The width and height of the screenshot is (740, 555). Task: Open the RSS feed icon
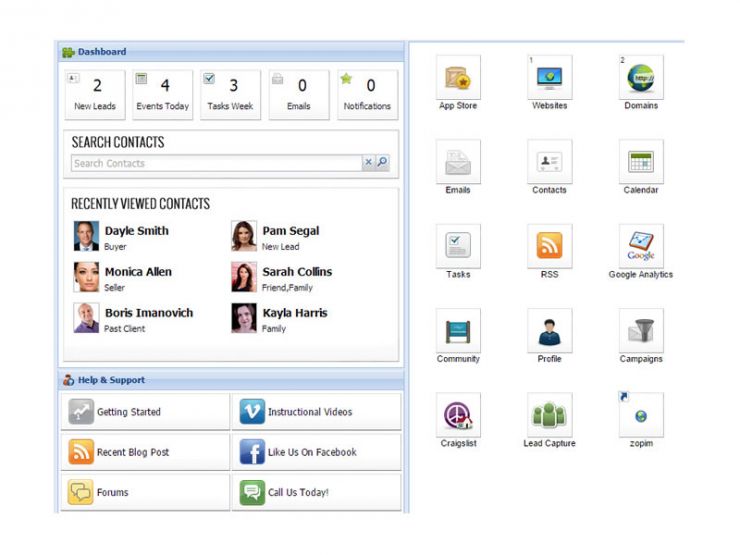pyautogui.click(x=549, y=246)
